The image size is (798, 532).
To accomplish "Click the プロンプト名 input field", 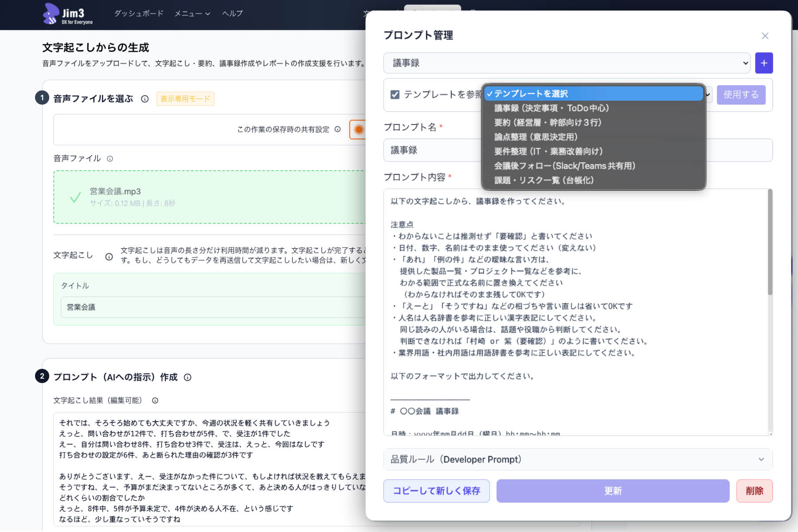I will [578, 150].
